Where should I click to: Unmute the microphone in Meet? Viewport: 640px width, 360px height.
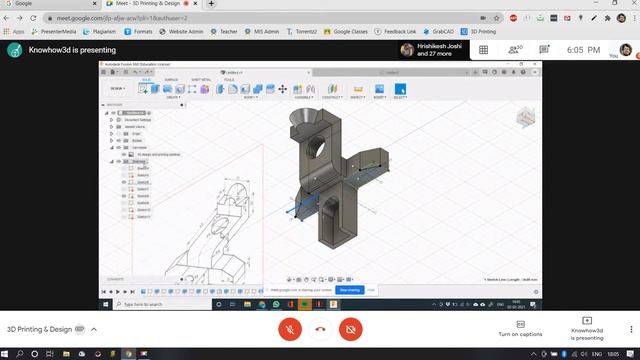[x=290, y=329]
